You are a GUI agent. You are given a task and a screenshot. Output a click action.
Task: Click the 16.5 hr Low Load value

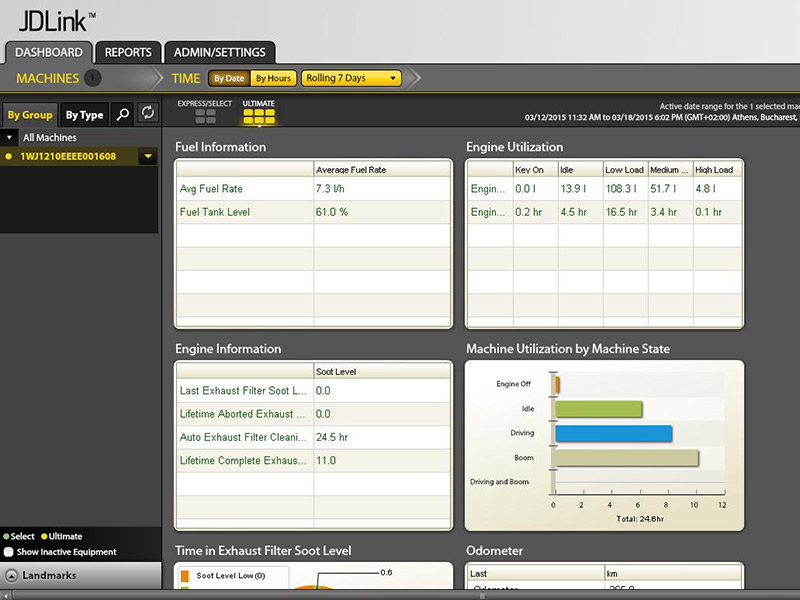[x=621, y=212]
